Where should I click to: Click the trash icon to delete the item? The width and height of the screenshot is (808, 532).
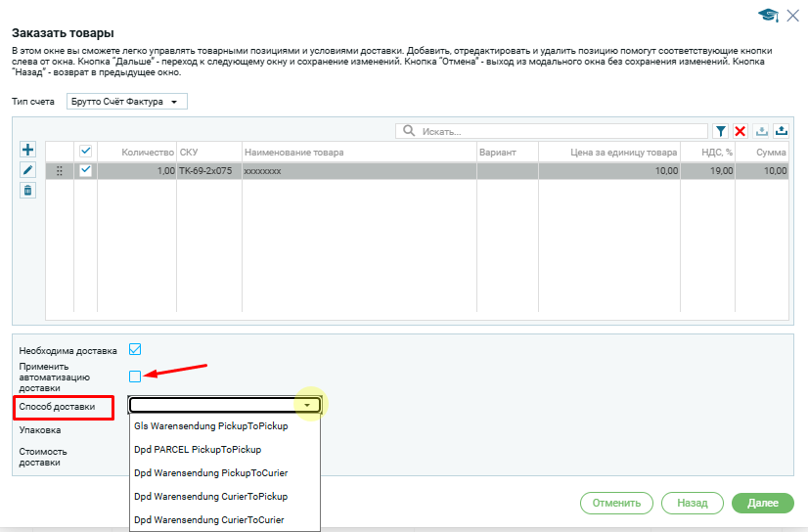tap(27, 191)
